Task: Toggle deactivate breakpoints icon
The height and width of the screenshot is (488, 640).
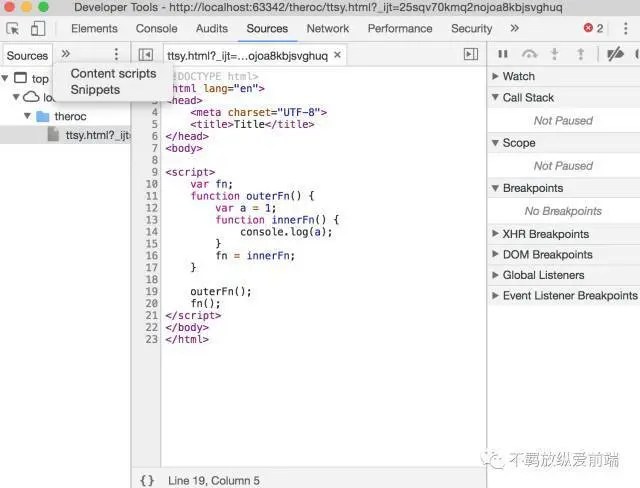Action: tap(615, 54)
